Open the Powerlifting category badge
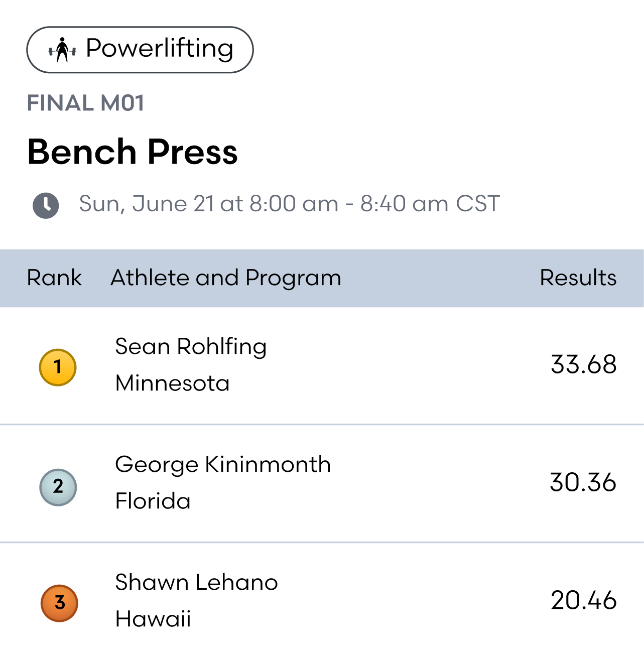The image size is (644, 659). [x=140, y=50]
